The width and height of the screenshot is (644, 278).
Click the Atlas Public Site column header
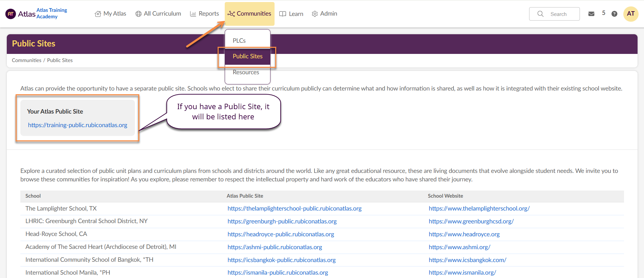point(245,196)
